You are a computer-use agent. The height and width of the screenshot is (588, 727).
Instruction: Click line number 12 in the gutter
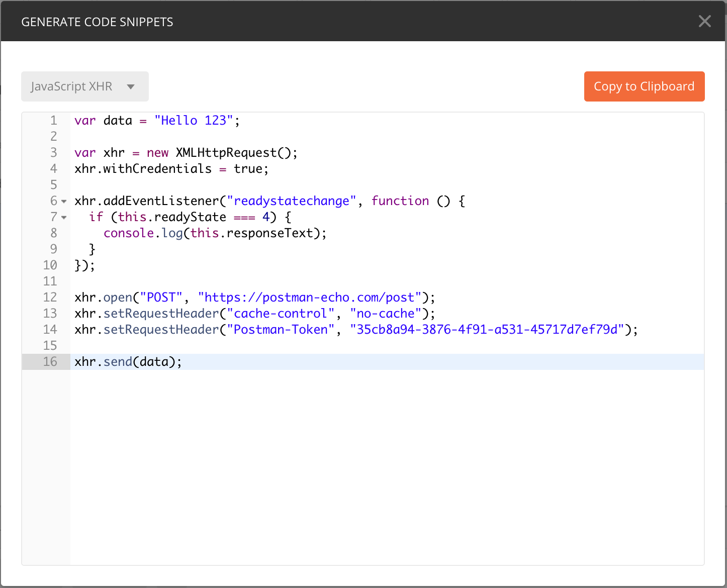point(50,297)
